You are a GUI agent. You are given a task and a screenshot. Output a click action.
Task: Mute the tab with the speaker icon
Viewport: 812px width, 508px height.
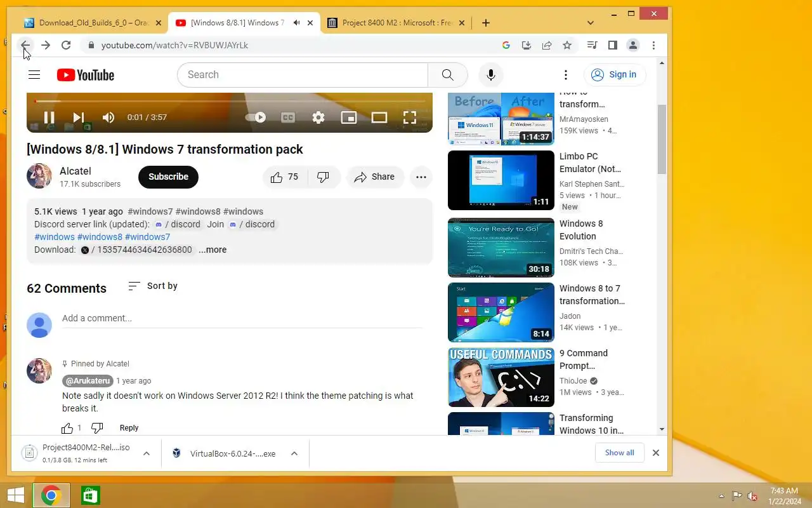296,23
